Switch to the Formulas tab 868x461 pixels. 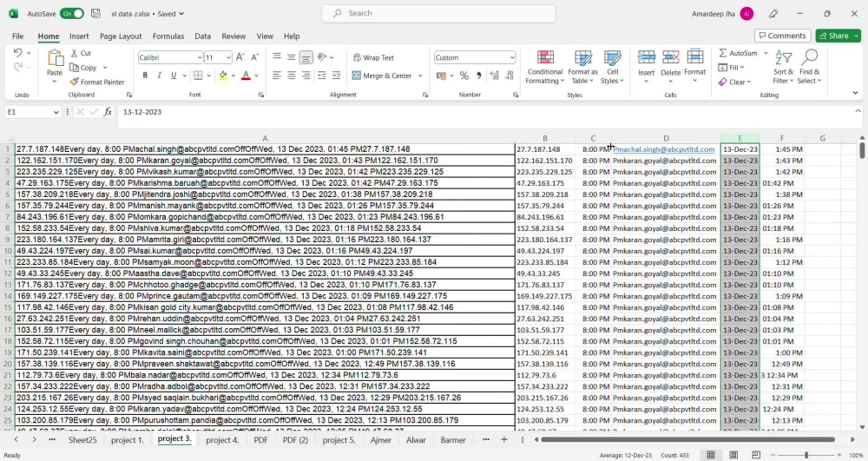[168, 36]
